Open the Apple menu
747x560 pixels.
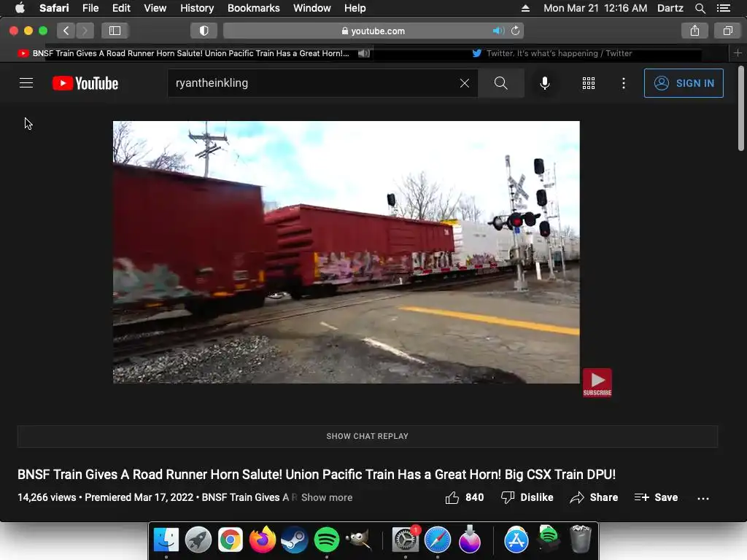20,8
